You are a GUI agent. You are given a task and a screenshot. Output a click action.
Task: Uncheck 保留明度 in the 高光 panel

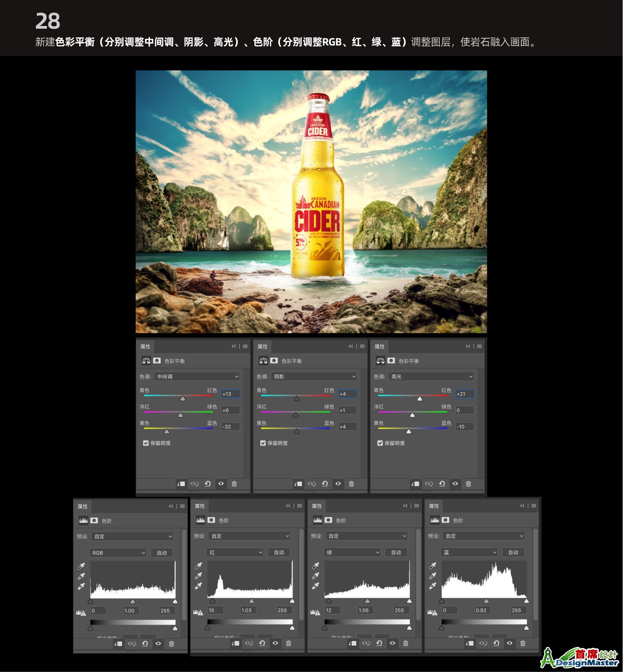pos(380,443)
